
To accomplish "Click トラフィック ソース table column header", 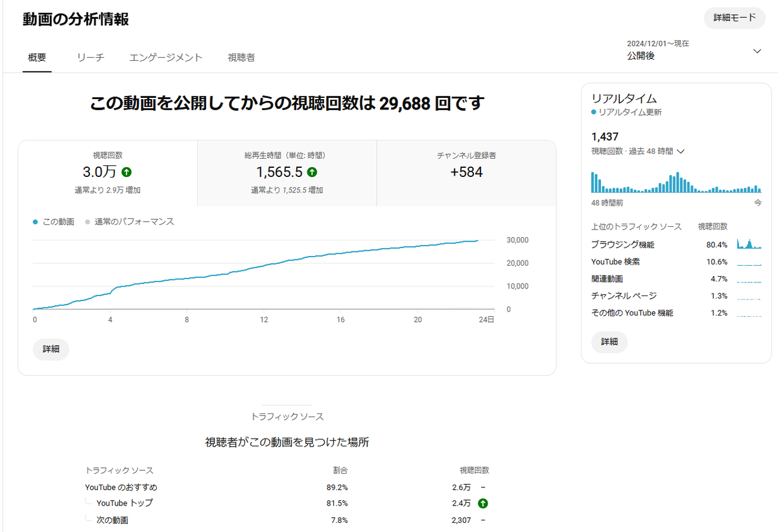I will [119, 470].
